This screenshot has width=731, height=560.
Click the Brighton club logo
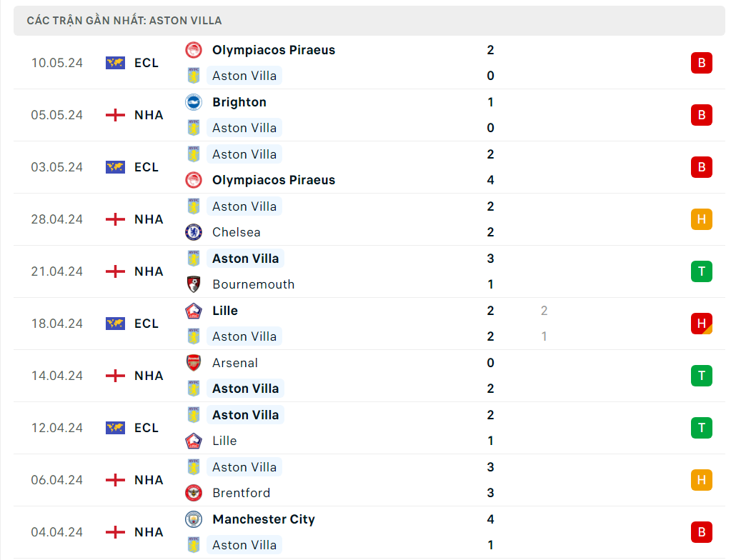[x=194, y=102]
